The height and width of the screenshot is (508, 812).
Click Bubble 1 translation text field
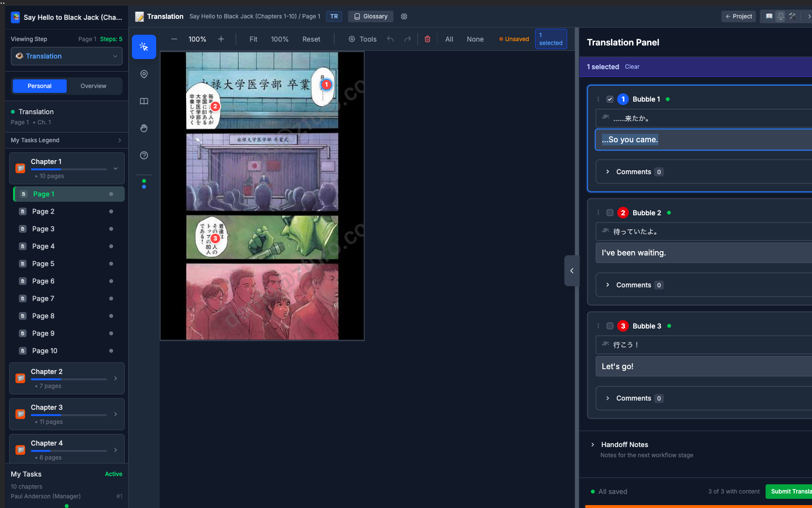(x=704, y=140)
